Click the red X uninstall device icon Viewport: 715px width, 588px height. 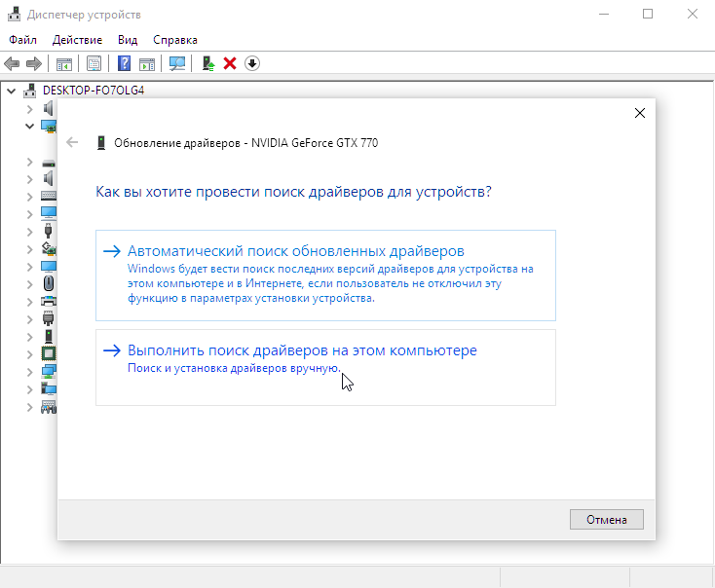(x=230, y=63)
